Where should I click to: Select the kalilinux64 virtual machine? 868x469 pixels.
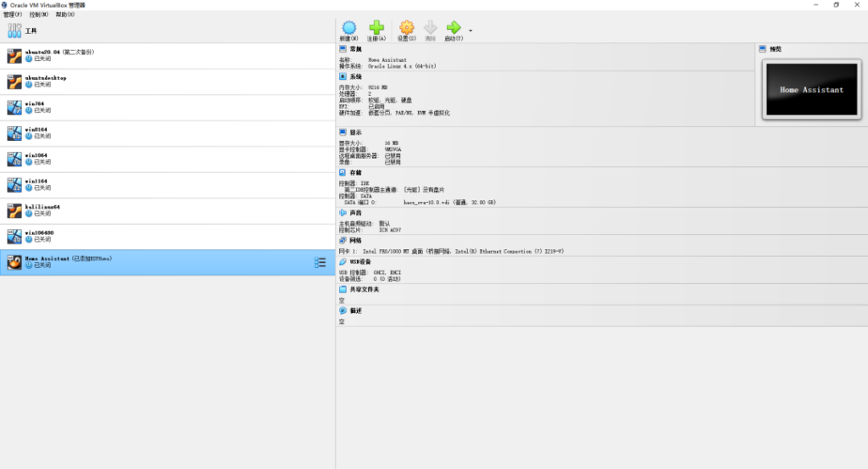pyautogui.click(x=167, y=210)
